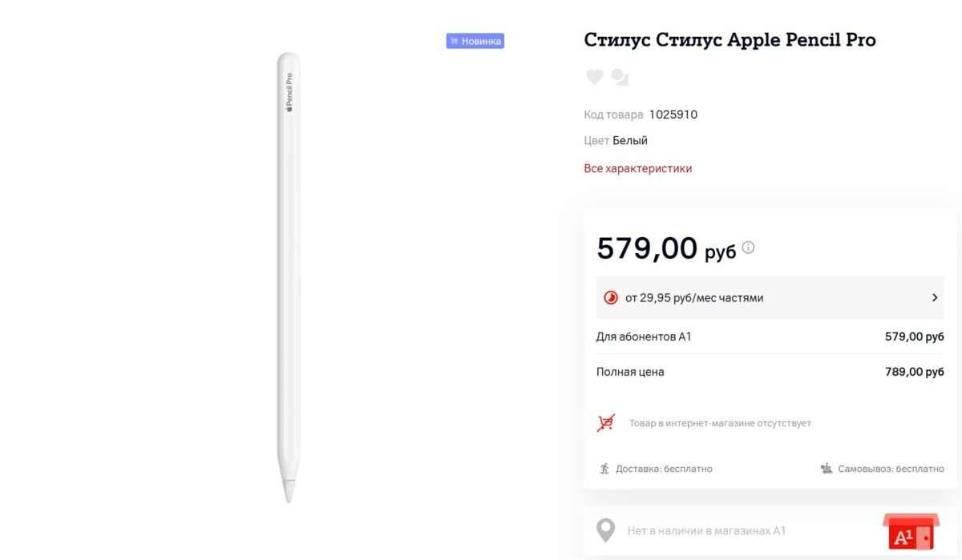Click the red installment pie icon

(611, 298)
